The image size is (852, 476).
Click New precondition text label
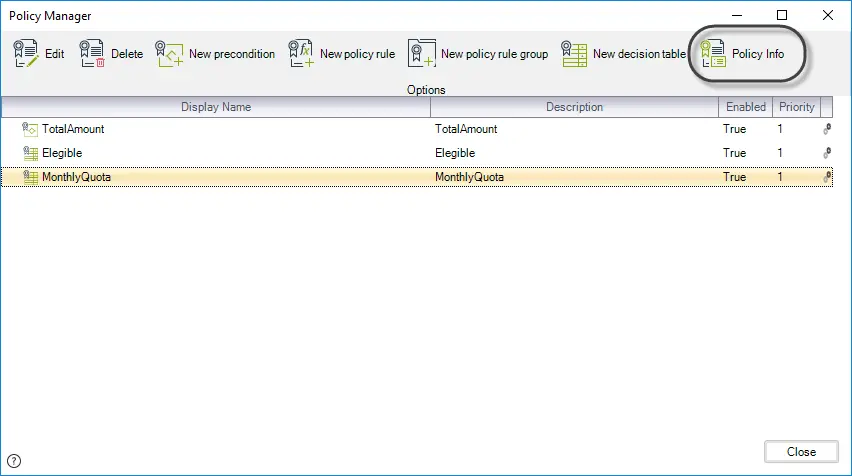point(232,54)
